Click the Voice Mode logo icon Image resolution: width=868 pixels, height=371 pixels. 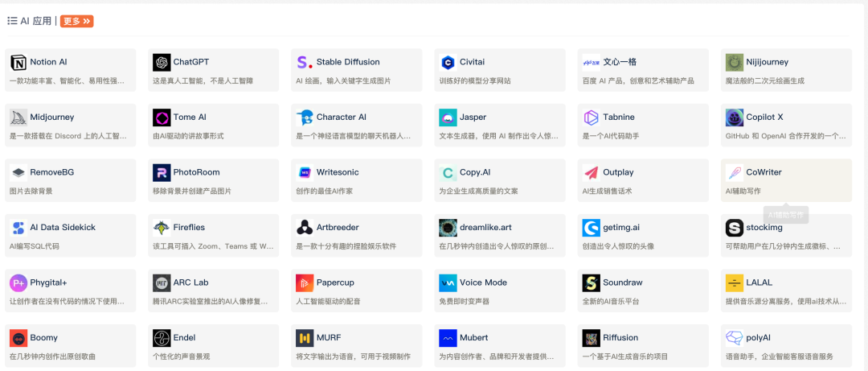tap(448, 282)
